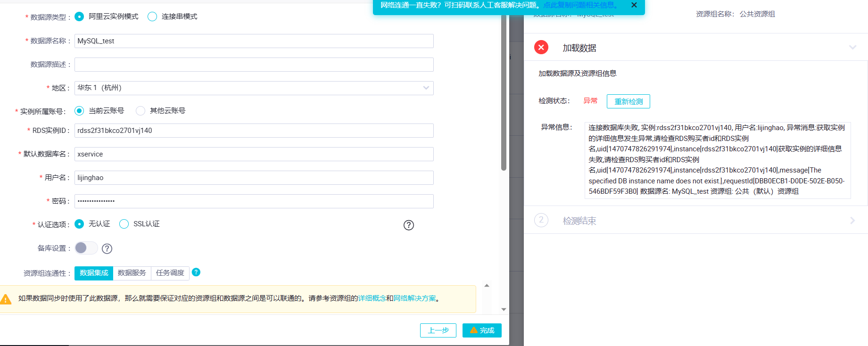This screenshot has height=346, width=868.
Task: Click the RDS实例ID input field
Action: [x=254, y=131]
